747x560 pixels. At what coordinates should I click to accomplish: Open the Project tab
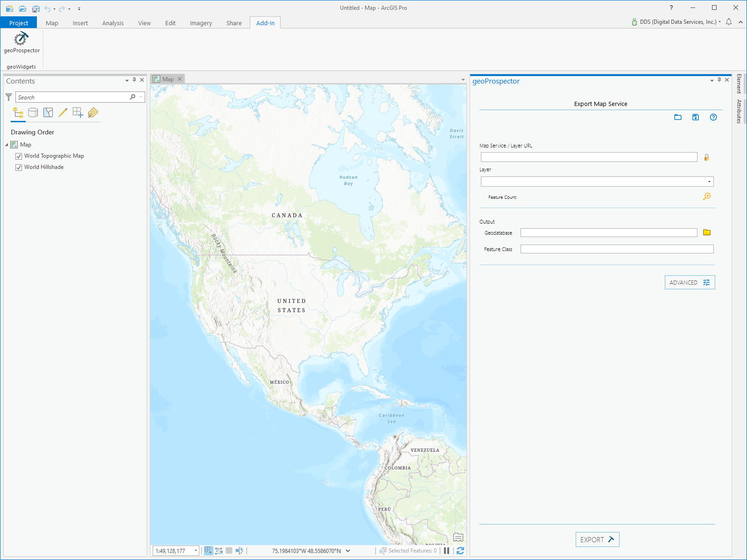point(19,23)
